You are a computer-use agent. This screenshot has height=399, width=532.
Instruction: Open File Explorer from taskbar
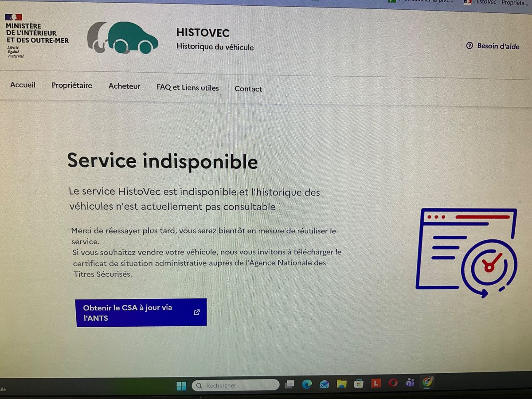(341, 383)
